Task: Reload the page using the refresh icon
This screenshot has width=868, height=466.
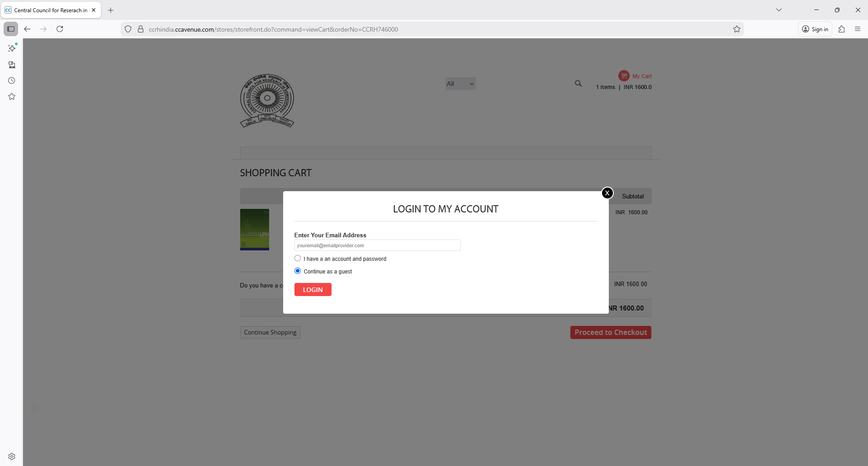Action: 60,29
